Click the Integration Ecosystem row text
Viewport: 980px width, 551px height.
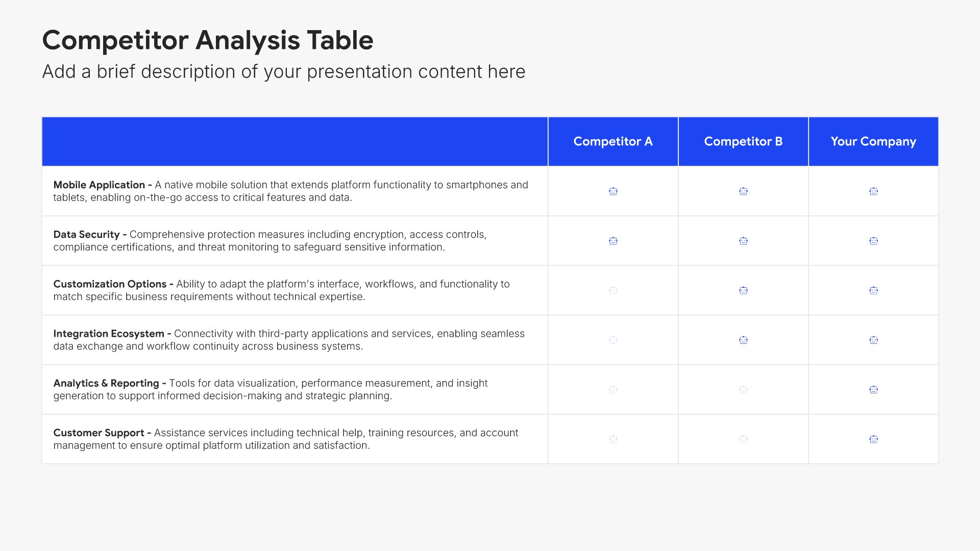pos(289,339)
